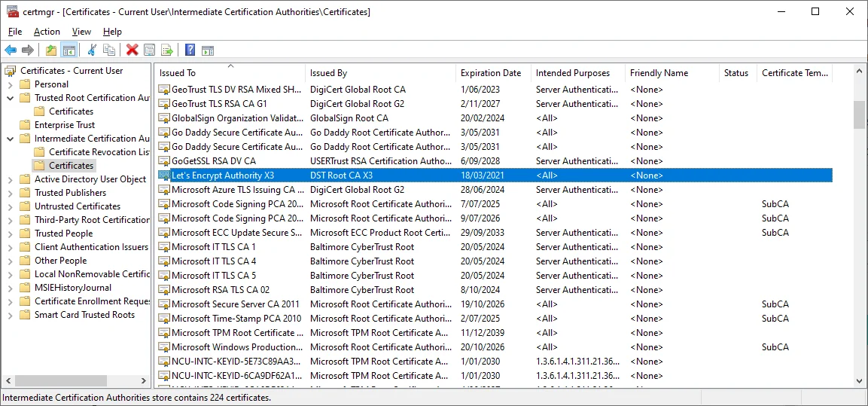Open Properties via the toolbar icon
Screen dimensions: 868x406
pyautogui.click(x=150, y=50)
